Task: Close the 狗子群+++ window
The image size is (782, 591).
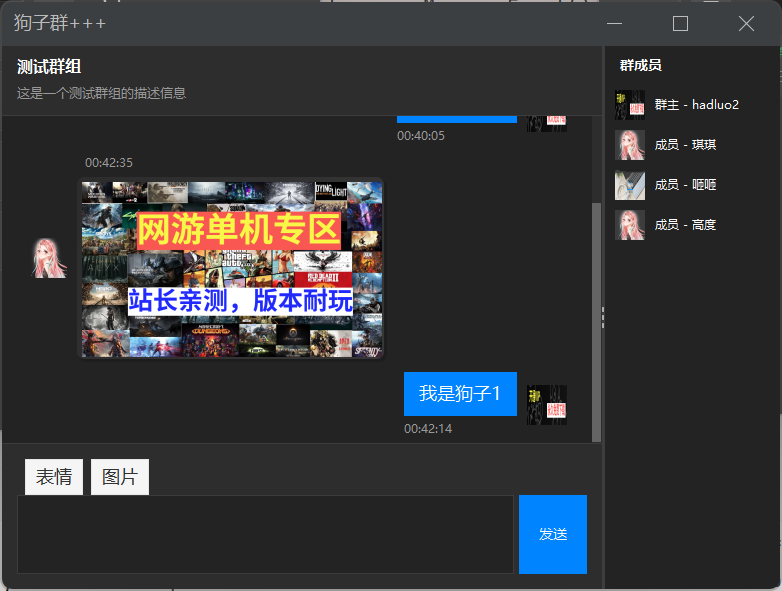Action: [746, 23]
